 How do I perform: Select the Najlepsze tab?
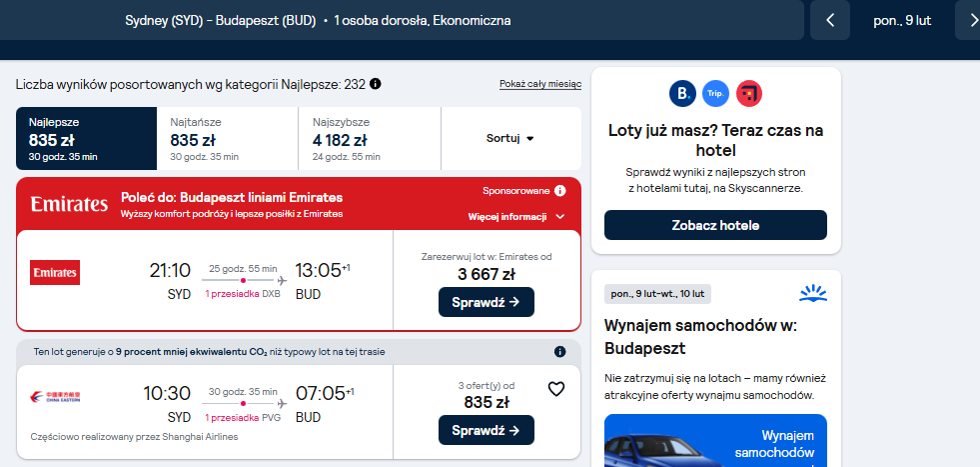pyautogui.click(x=86, y=138)
